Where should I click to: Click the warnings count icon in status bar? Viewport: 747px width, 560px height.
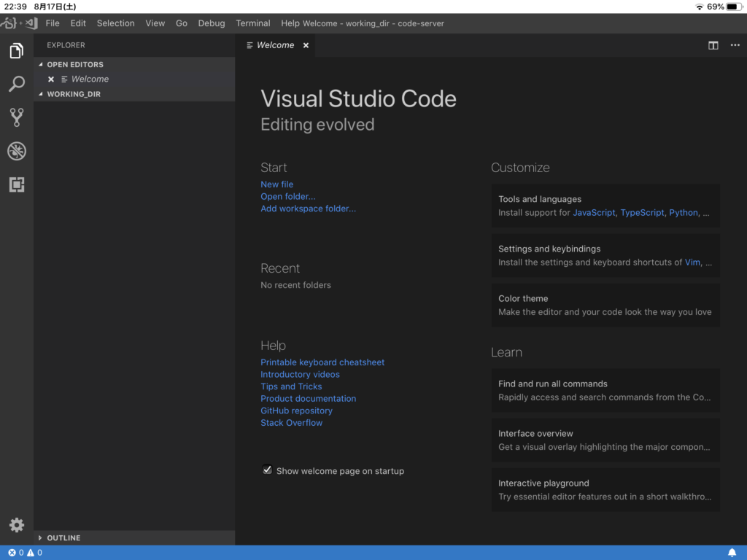[31, 553]
